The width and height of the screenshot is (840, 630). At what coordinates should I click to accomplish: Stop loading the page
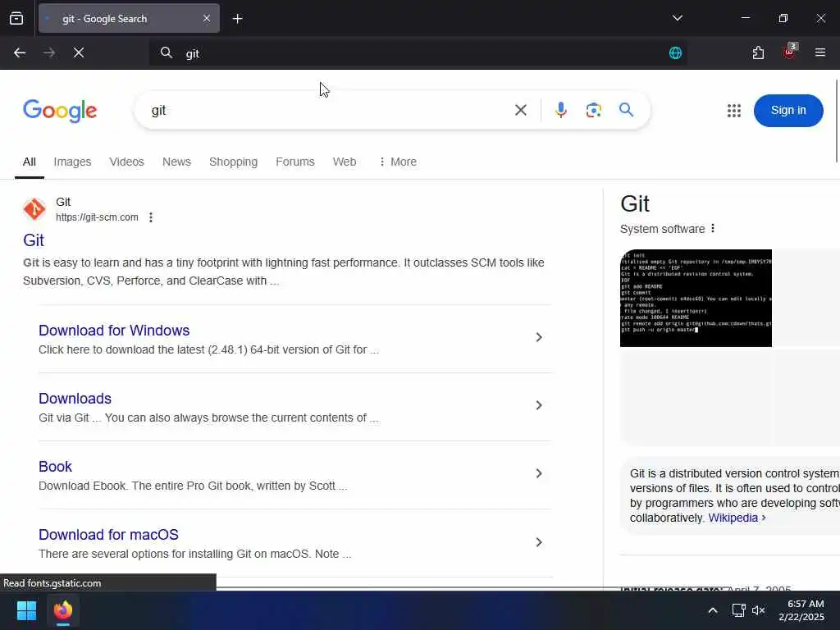(x=79, y=52)
